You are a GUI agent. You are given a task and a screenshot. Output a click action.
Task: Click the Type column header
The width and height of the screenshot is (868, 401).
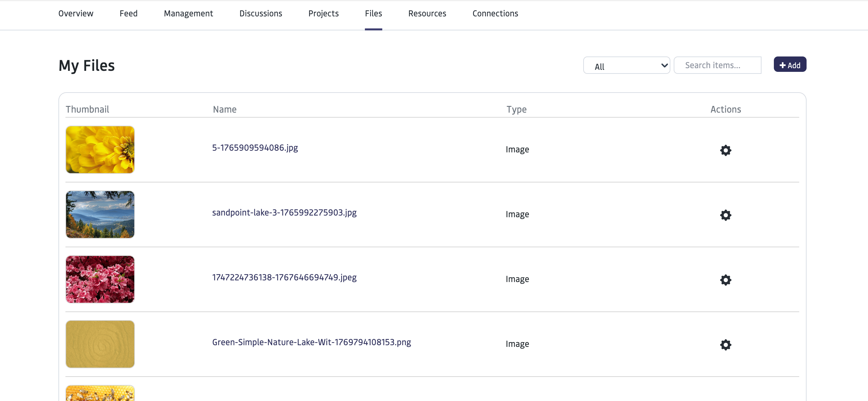[516, 109]
